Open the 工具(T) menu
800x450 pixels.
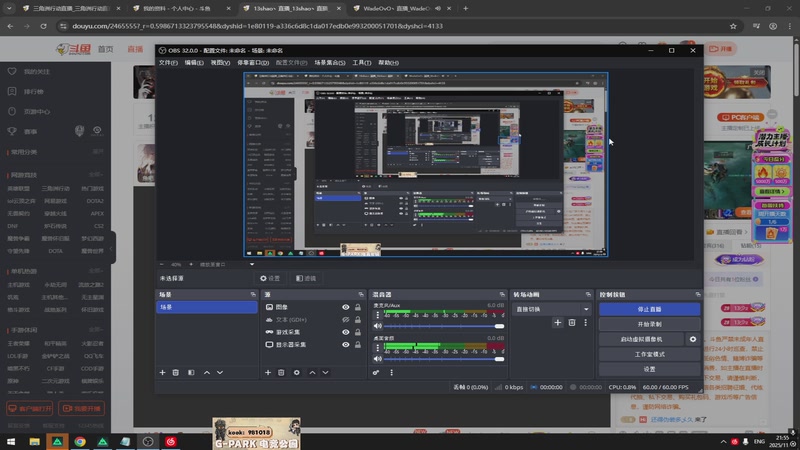pyautogui.click(x=362, y=63)
